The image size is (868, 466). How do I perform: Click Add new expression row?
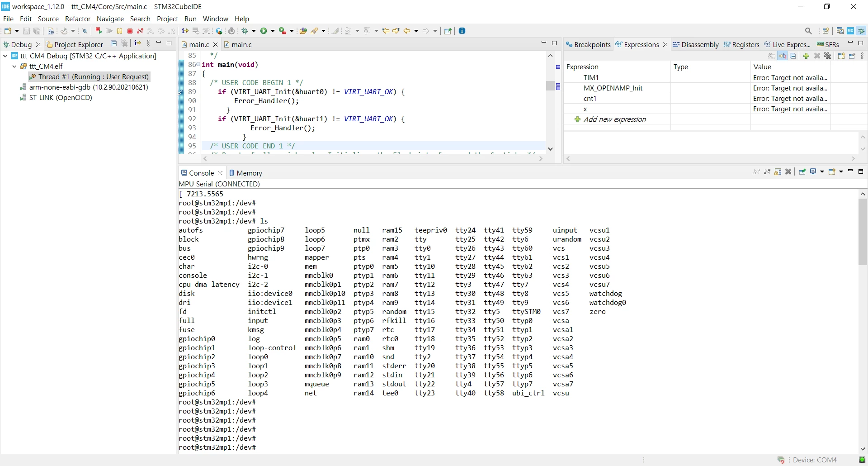[x=615, y=119]
